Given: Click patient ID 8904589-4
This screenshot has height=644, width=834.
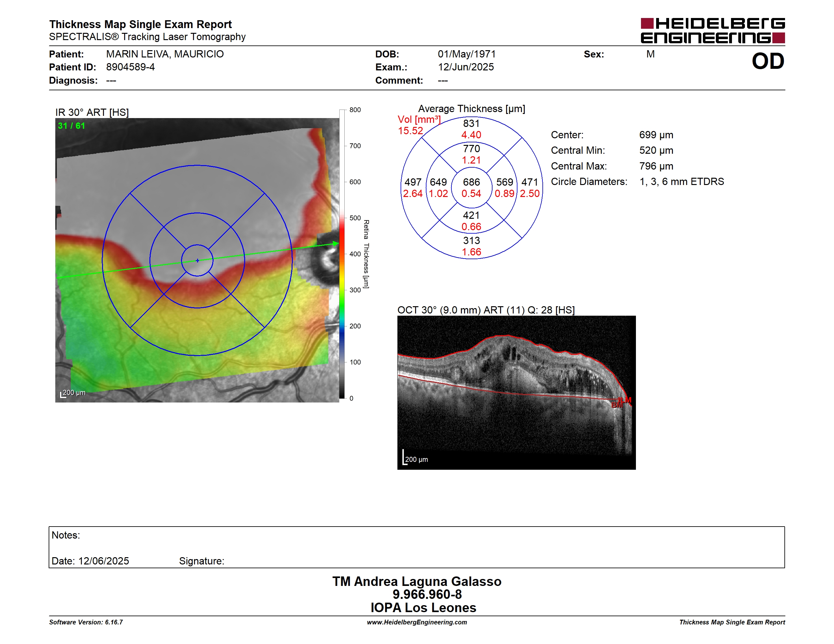Looking at the screenshot, I should pyautogui.click(x=130, y=67).
